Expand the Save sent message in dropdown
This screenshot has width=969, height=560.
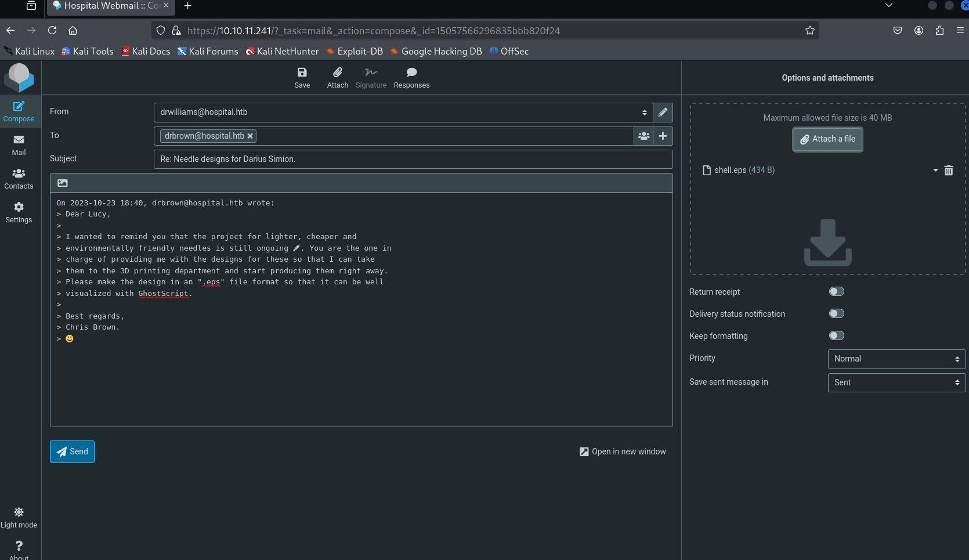coord(896,383)
